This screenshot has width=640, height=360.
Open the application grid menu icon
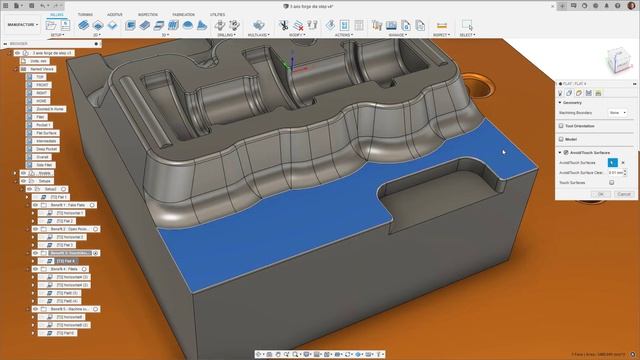6,6
